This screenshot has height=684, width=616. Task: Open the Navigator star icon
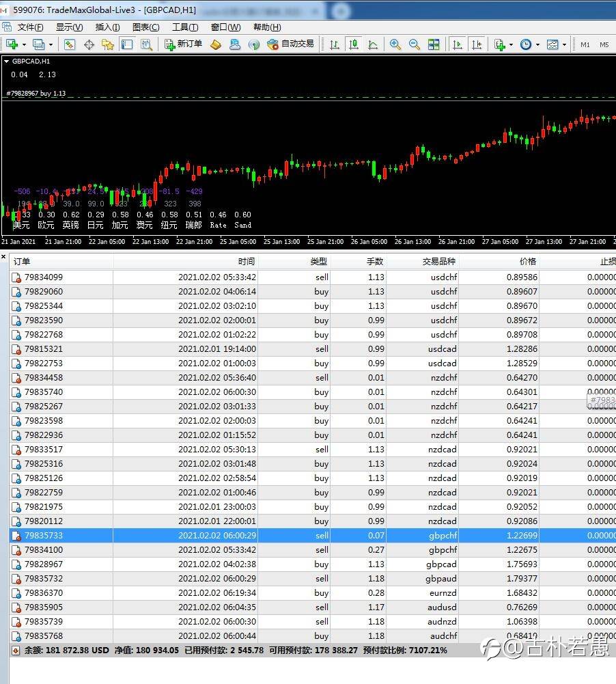tap(108, 44)
